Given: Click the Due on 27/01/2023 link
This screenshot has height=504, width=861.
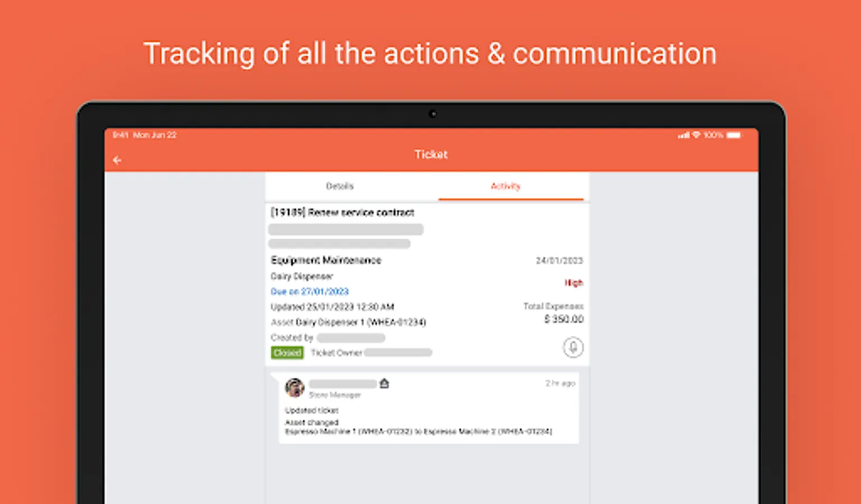Looking at the screenshot, I should point(309,291).
